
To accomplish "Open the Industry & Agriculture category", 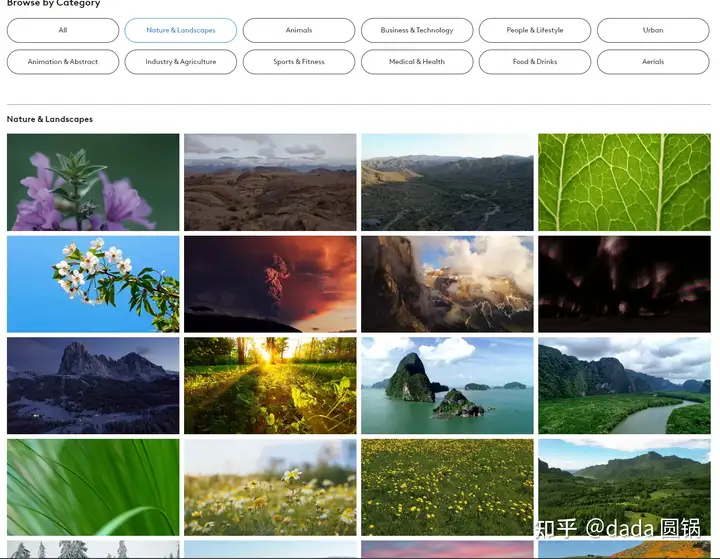I will point(181,62).
